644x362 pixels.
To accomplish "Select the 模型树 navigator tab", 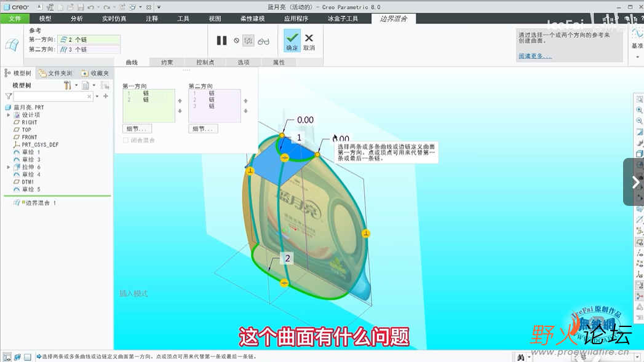I will click(18, 73).
